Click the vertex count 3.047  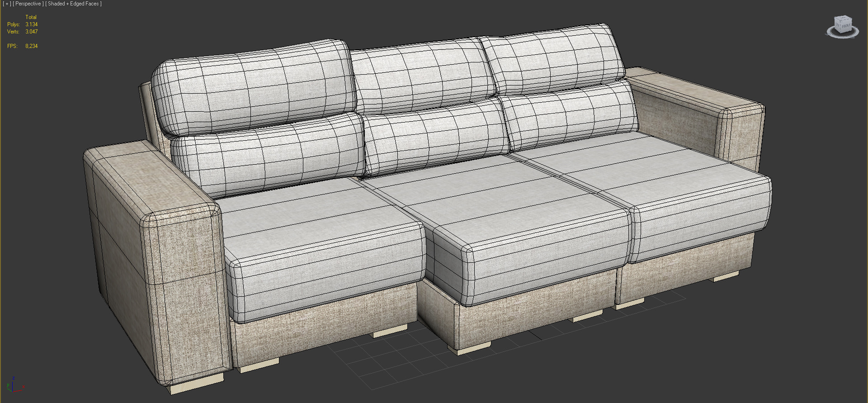pyautogui.click(x=32, y=32)
